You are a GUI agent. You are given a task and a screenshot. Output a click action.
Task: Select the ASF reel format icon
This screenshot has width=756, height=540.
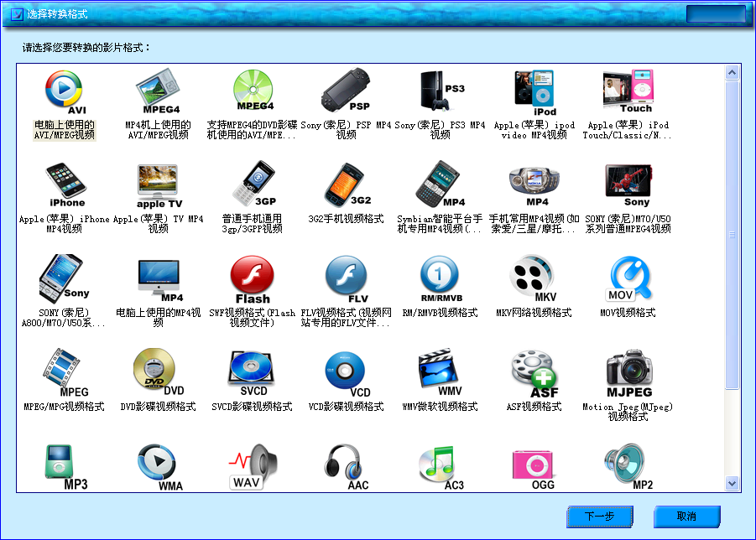point(534,374)
